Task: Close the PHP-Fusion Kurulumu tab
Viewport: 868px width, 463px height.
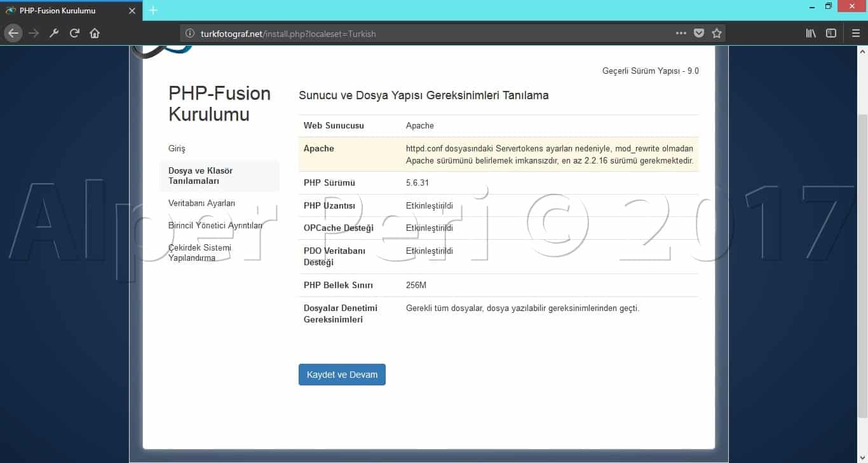Action: click(x=131, y=11)
